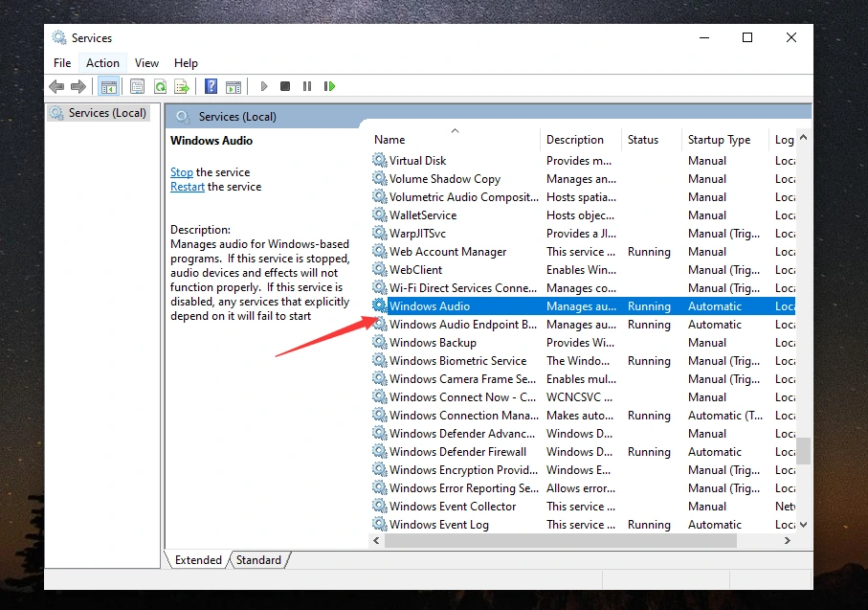Screen dimensions: 868x610
Task: Open the View menu
Action: pyautogui.click(x=146, y=63)
